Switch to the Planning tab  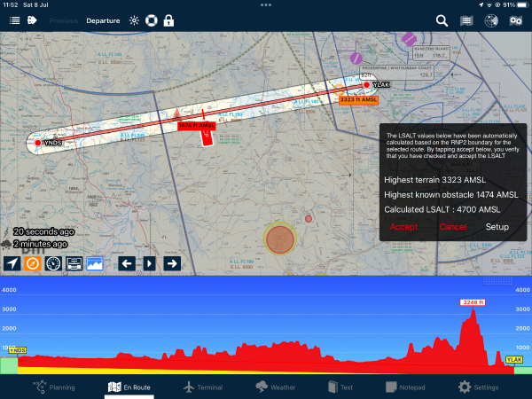[x=55, y=387]
